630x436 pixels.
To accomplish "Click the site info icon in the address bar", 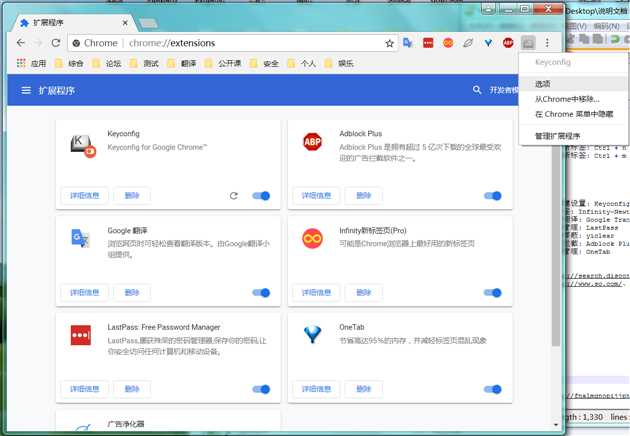I will (76, 43).
